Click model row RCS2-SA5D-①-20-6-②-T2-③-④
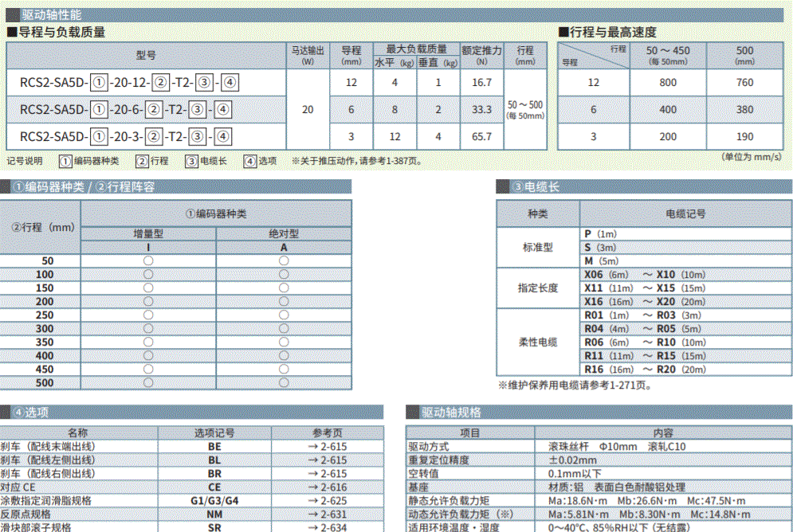This screenshot has width=793, height=532. 146,110
